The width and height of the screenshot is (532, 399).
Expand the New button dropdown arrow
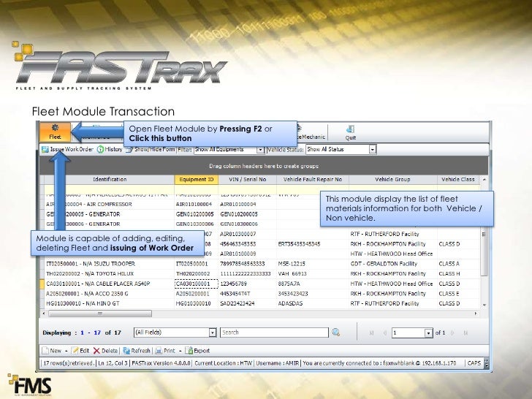coord(66,351)
